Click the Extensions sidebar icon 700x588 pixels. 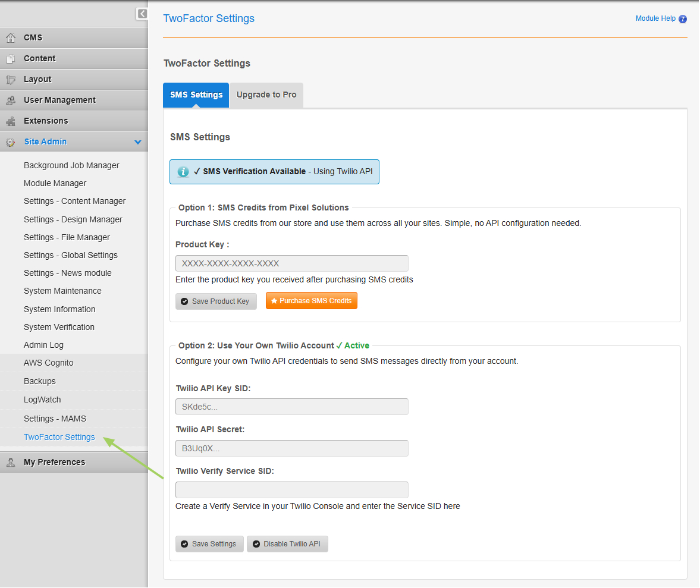[11, 121]
